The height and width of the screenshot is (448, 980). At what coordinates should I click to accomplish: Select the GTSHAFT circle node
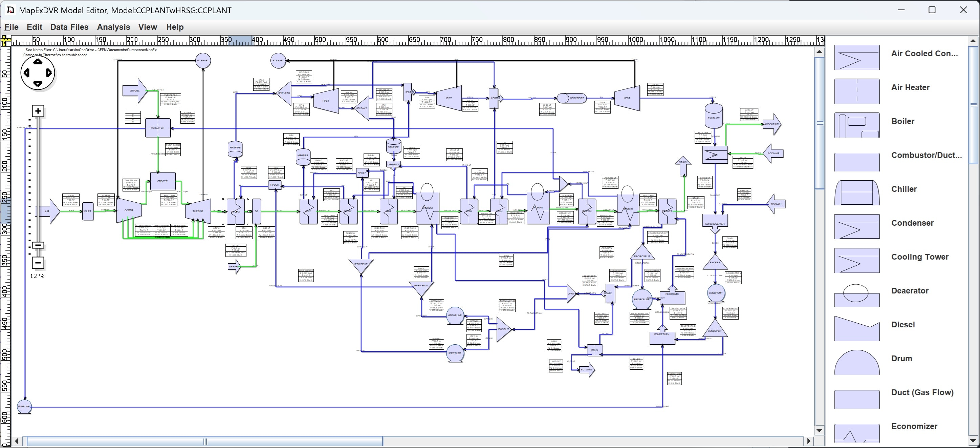coord(203,61)
